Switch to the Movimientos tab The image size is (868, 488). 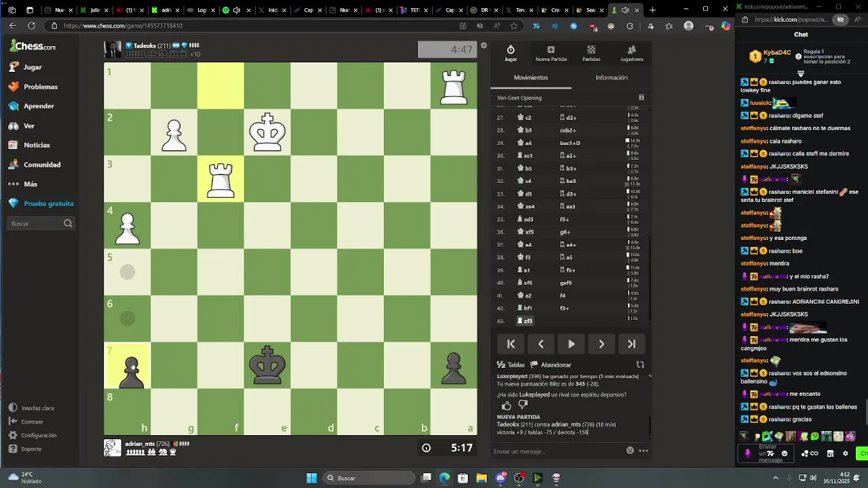[x=531, y=78]
